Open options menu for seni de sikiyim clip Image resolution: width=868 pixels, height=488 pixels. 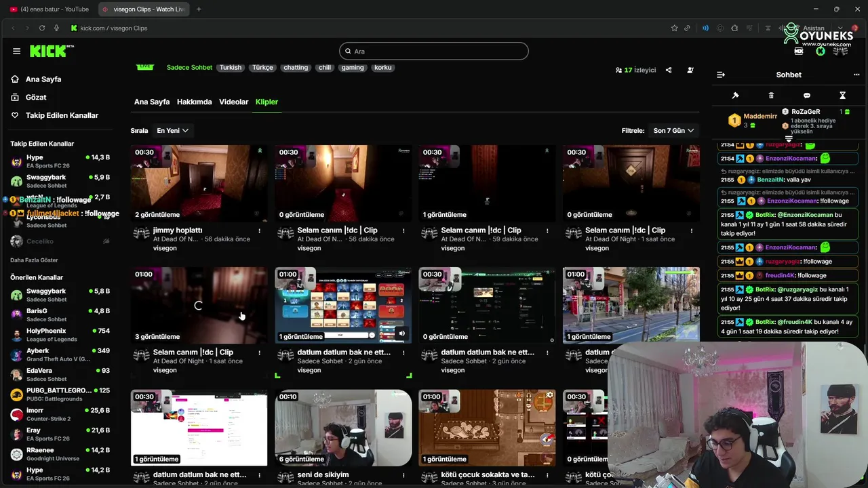[403, 475]
